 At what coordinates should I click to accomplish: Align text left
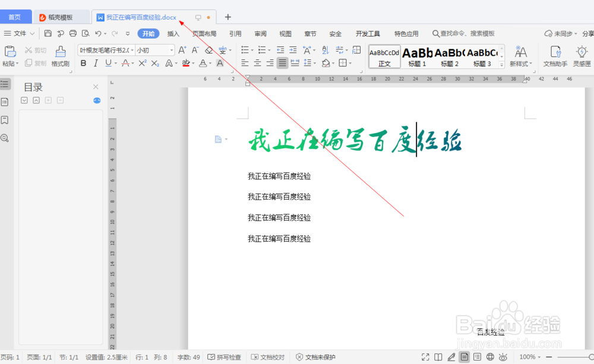click(x=245, y=63)
